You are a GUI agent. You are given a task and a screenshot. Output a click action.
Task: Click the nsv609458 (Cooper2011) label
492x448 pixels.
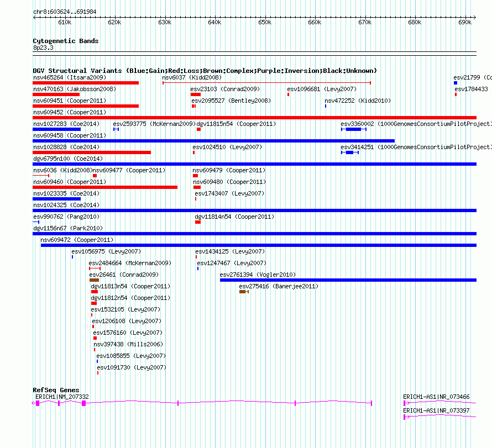(x=70, y=135)
